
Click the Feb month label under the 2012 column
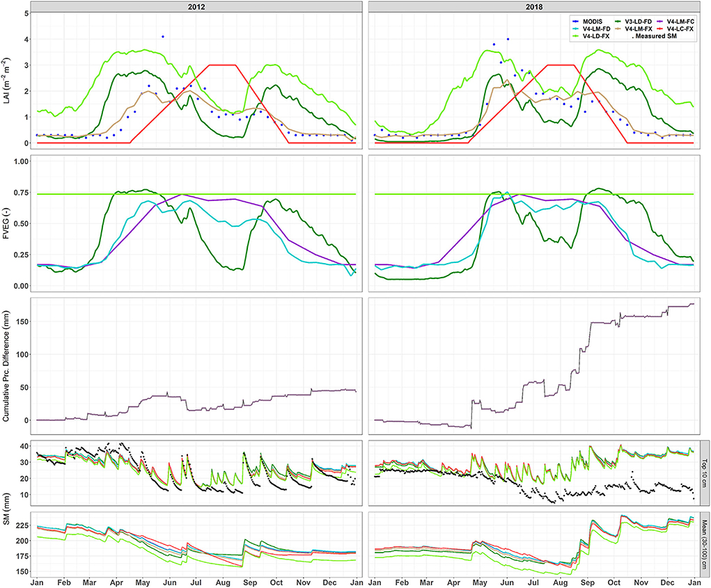click(64, 582)
